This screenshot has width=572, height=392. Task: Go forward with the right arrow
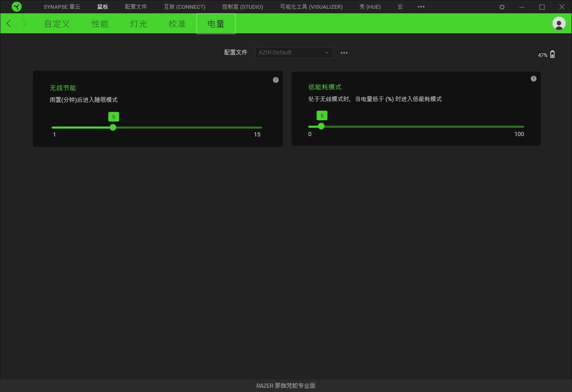tap(25, 23)
